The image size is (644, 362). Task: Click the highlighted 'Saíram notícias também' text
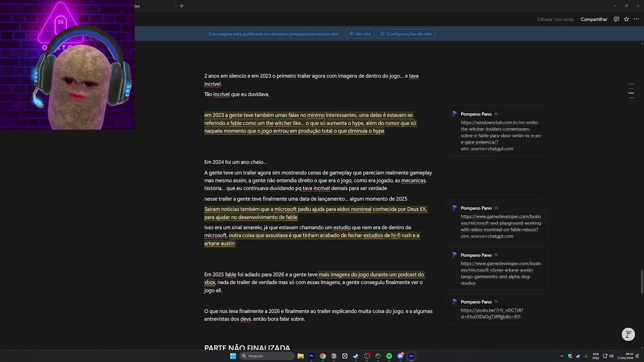point(316,213)
